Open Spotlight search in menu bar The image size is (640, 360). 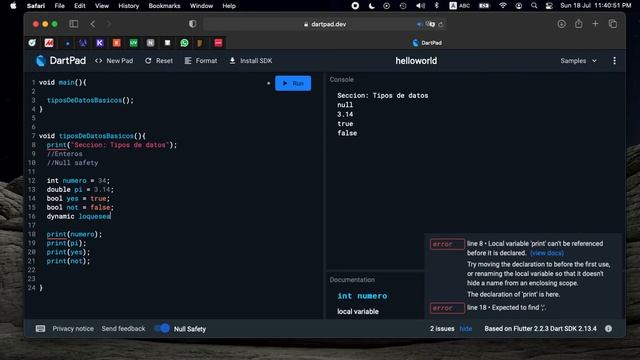point(534,6)
